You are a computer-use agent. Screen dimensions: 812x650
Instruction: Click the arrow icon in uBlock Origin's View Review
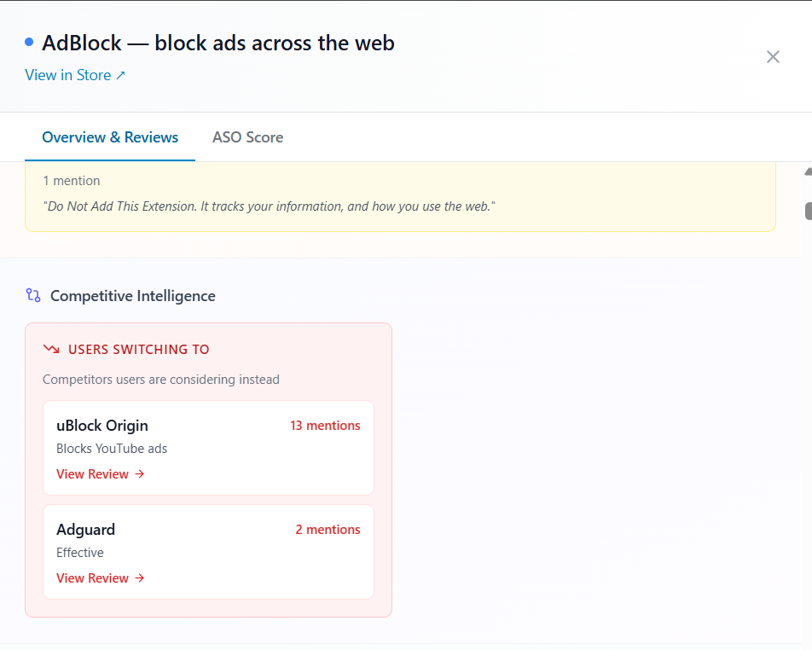click(x=140, y=474)
